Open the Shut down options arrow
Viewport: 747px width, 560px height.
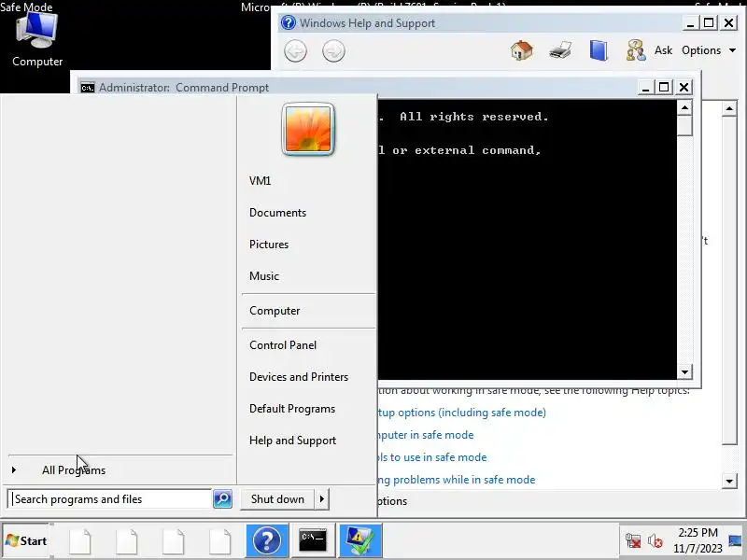coord(322,499)
